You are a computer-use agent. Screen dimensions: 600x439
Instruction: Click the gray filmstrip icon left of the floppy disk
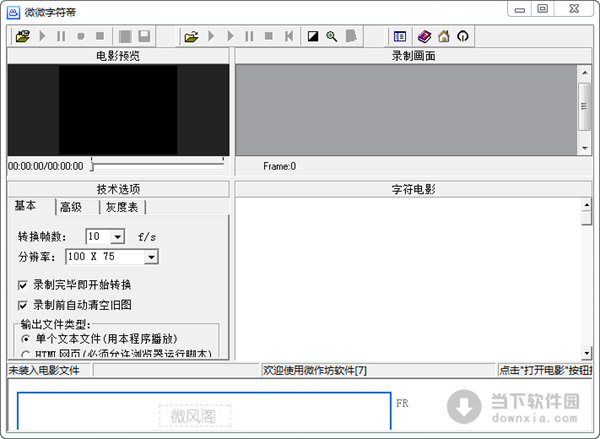pyautogui.click(x=125, y=36)
